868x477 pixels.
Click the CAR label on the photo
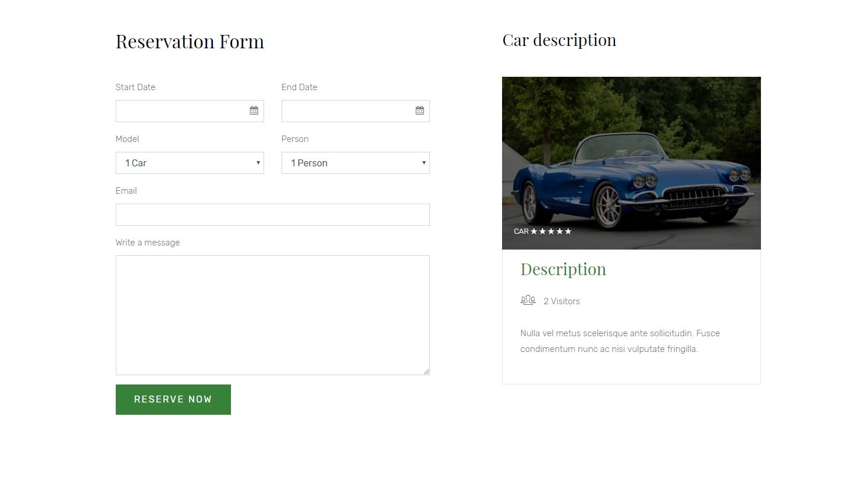coord(521,232)
